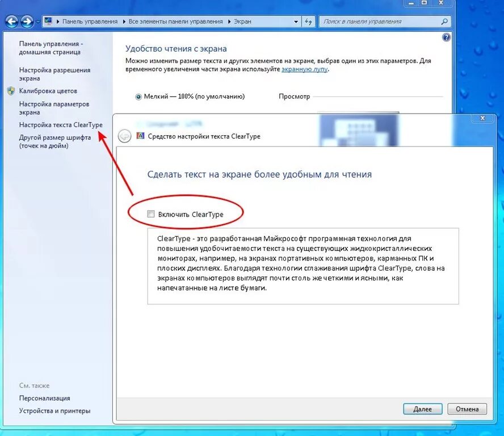Click the 'Далее' button in ClearType wizard
This screenshot has width=504, height=436.
pyautogui.click(x=423, y=409)
